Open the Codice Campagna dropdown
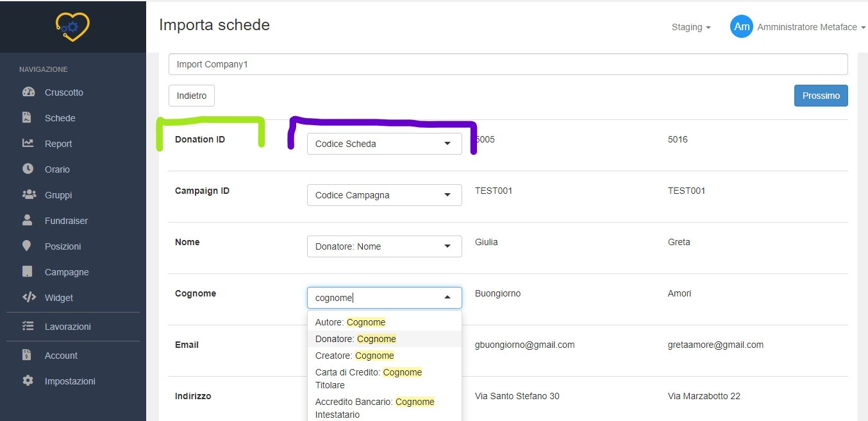 point(384,195)
